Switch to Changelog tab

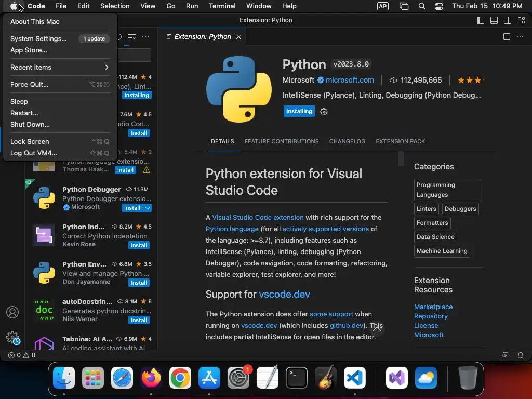347,141
